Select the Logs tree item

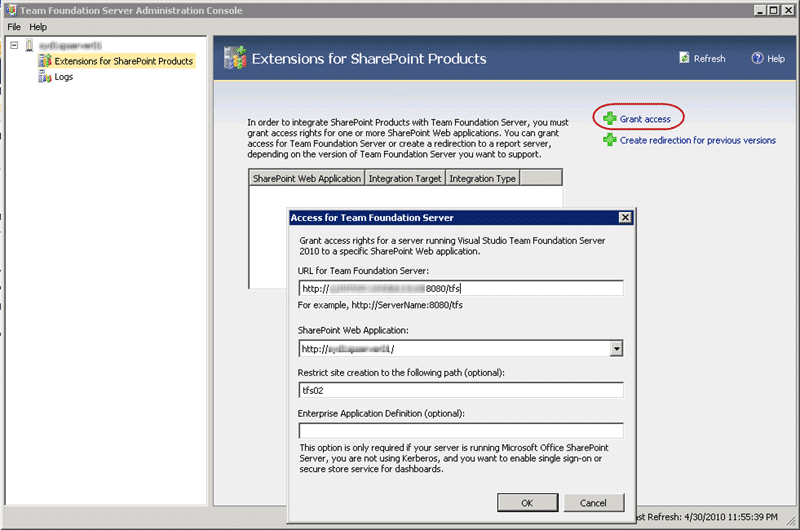[x=64, y=77]
